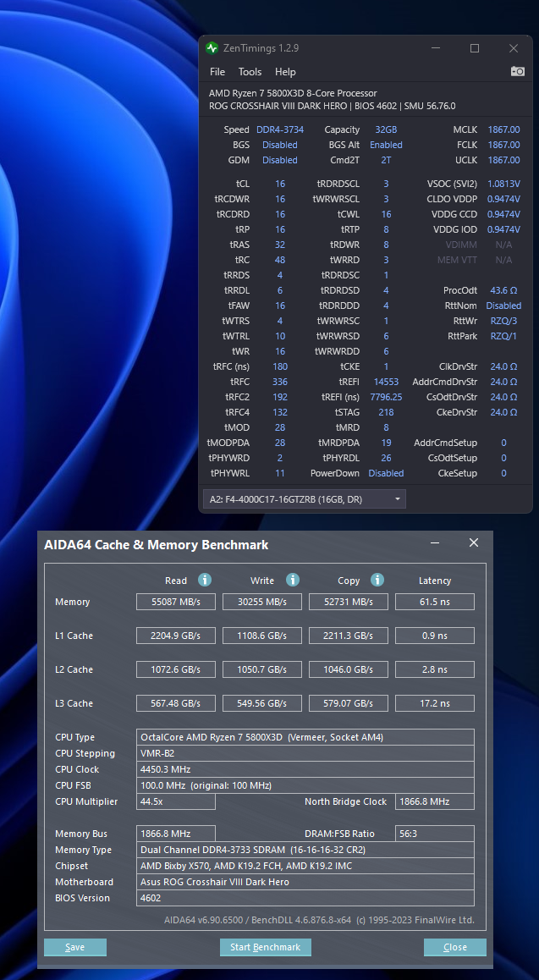
Task: Open the memory module A2 dropdown
Action: 304,499
